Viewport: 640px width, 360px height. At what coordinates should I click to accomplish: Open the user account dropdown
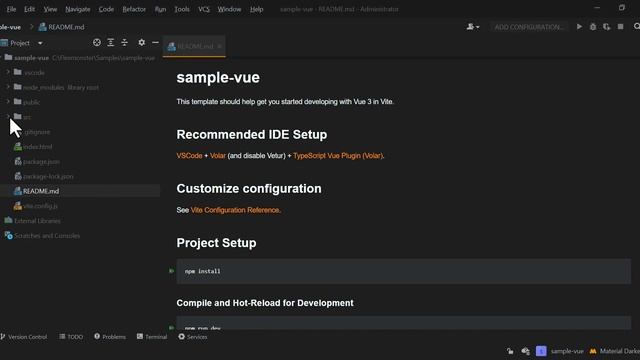[x=473, y=27]
